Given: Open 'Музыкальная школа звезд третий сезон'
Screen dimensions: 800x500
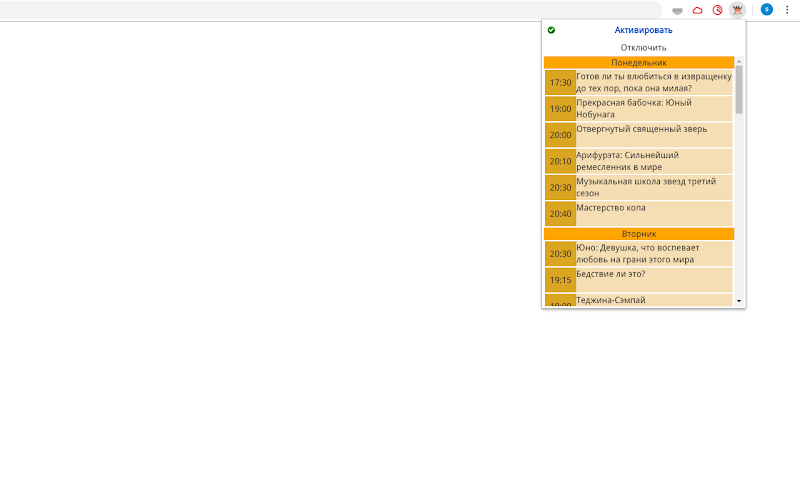Looking at the screenshot, I should coord(654,188).
